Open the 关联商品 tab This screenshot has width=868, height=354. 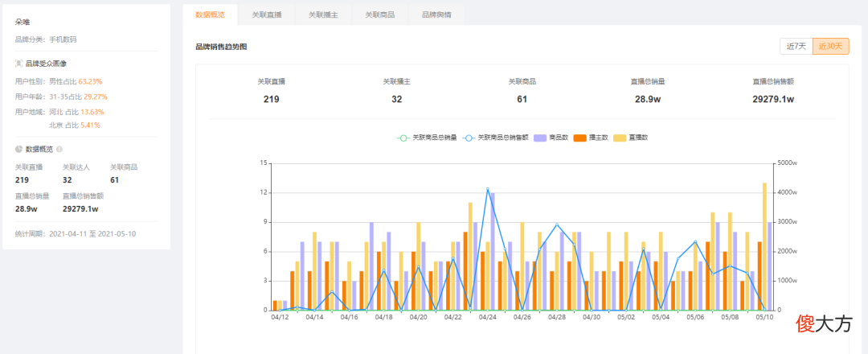[379, 15]
